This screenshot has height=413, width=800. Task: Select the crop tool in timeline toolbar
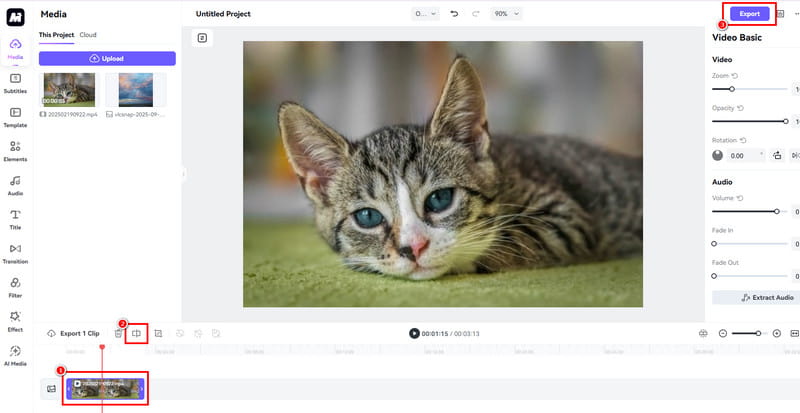coord(158,333)
